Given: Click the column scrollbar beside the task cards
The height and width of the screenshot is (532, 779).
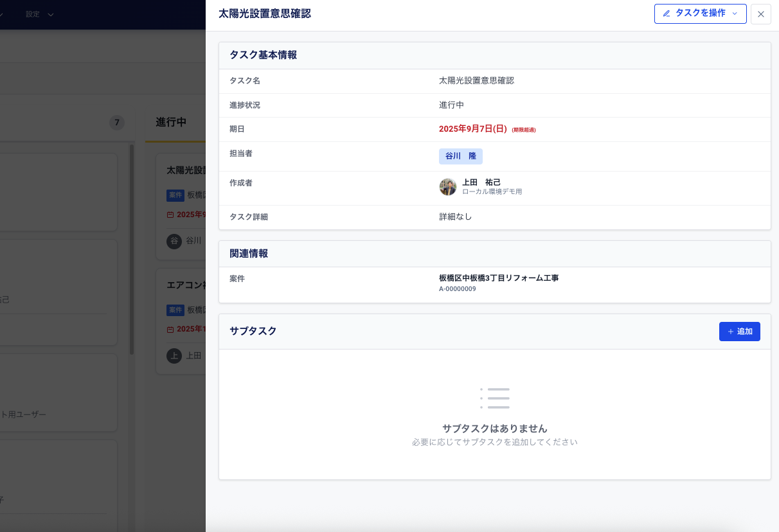Looking at the screenshot, I should pyautogui.click(x=132, y=251).
